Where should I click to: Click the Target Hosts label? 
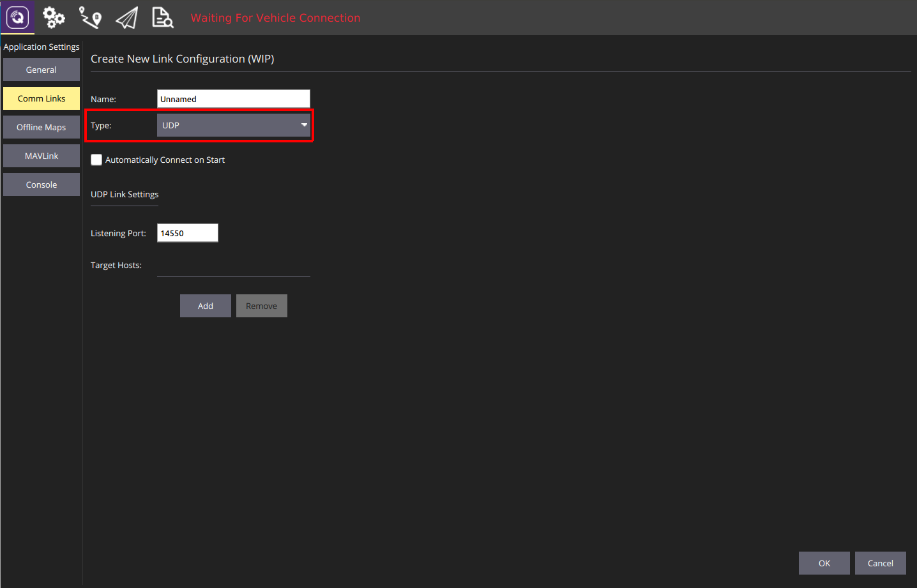[116, 265]
